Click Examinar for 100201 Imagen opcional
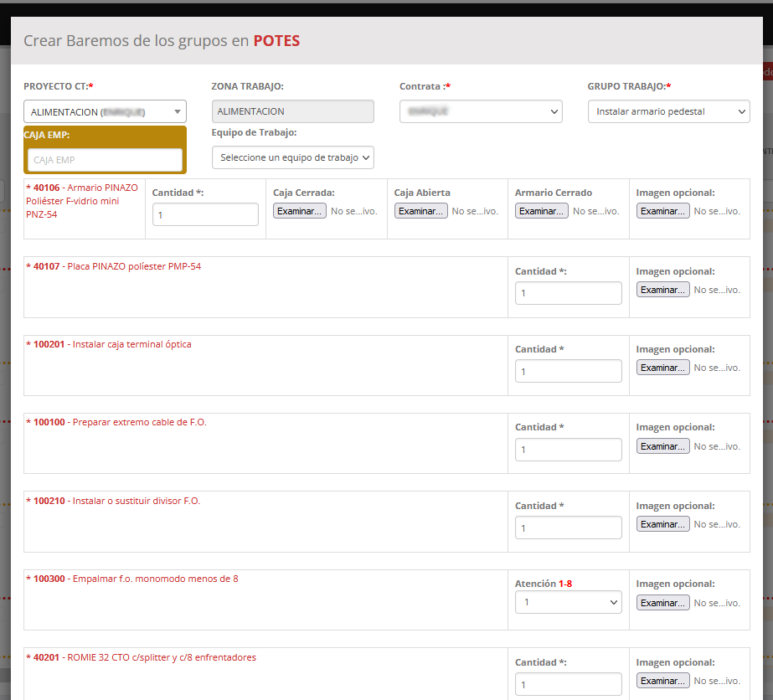 tap(663, 368)
